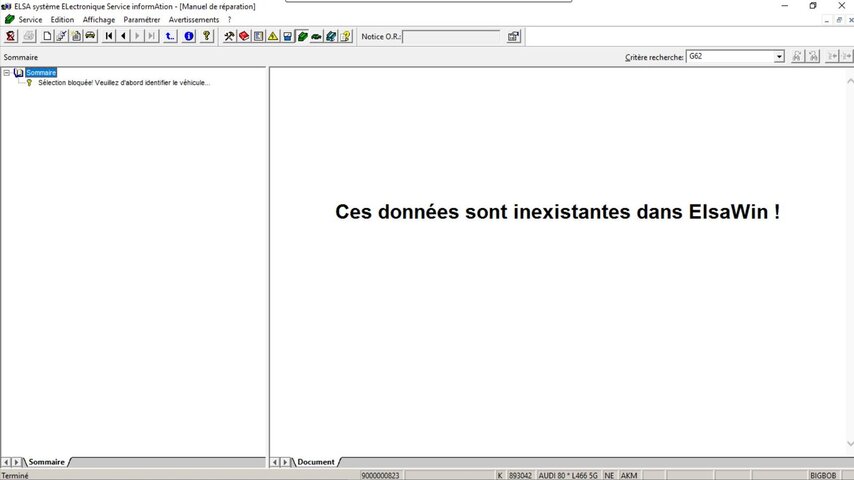Open the hammer and wrench tools icon
The height and width of the screenshot is (480, 854).
pyautogui.click(x=229, y=37)
